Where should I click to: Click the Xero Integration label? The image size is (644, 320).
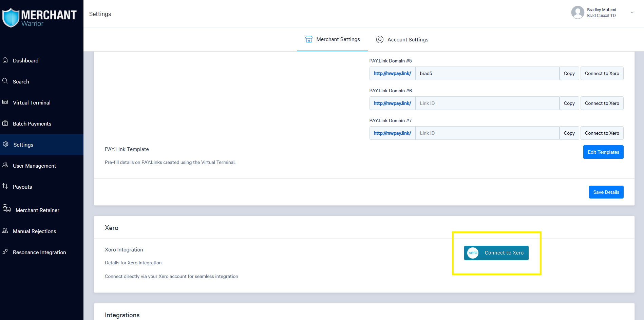pyautogui.click(x=124, y=250)
